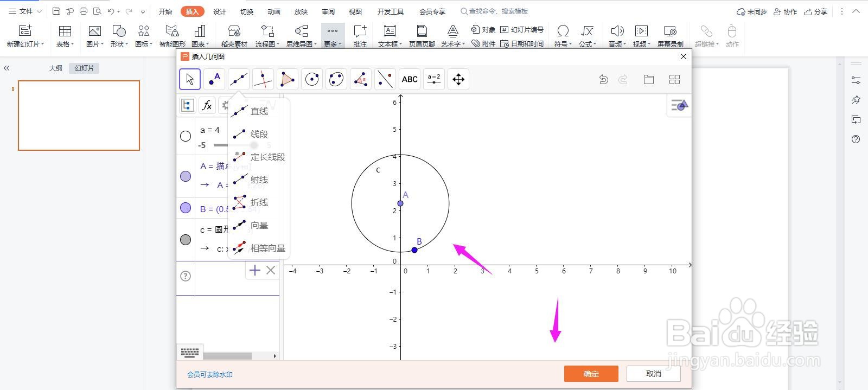
Task: Switch to the 大纲 outline tab
Action: 56,68
